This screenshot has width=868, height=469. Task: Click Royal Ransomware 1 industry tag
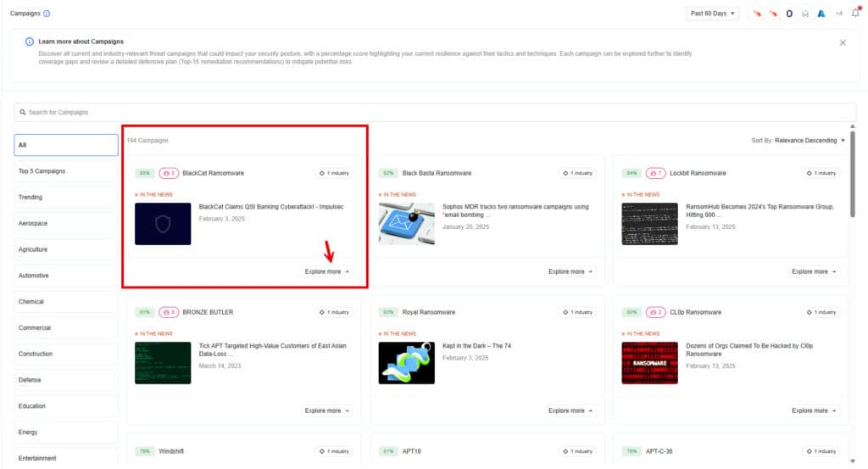(578, 312)
